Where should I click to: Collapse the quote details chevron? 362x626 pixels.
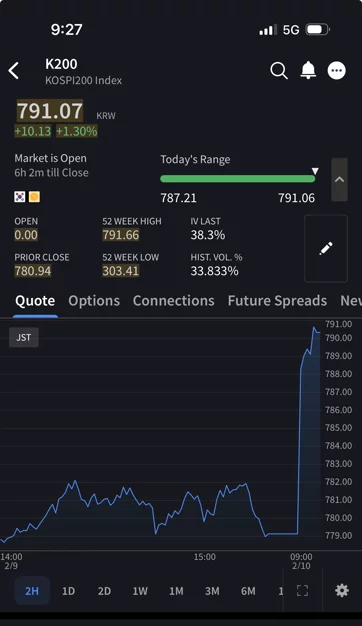pyautogui.click(x=339, y=180)
